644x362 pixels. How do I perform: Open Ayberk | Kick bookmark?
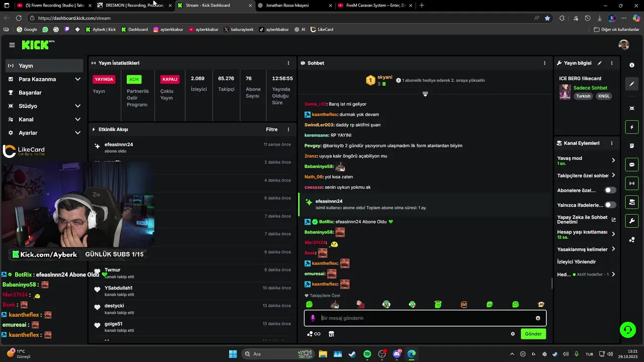coord(101,30)
